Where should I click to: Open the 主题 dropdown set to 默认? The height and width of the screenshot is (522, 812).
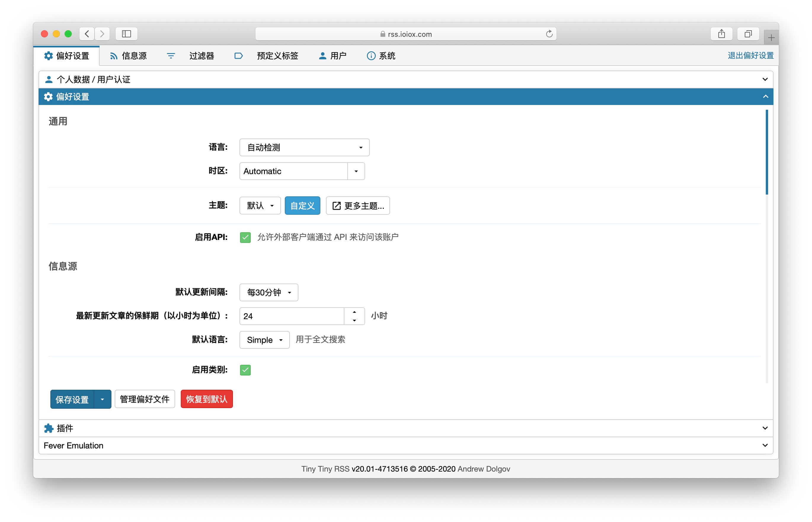click(260, 206)
